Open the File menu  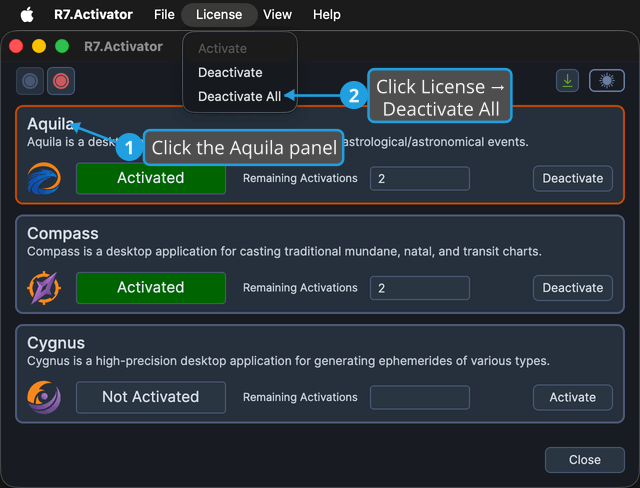[164, 15]
